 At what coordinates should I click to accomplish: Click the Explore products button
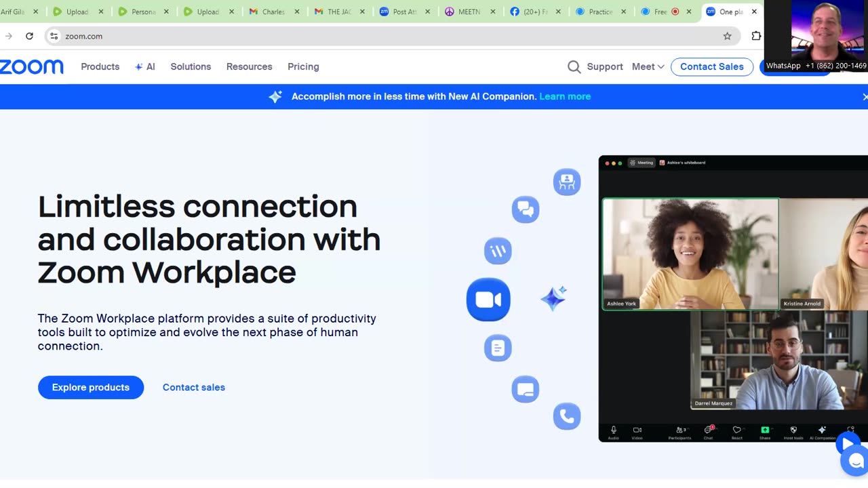pos(91,387)
